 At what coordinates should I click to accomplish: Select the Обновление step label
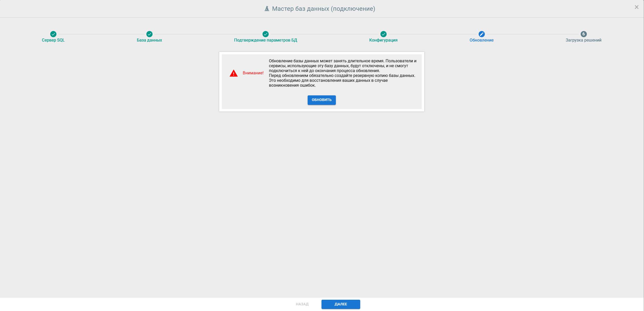[481, 40]
